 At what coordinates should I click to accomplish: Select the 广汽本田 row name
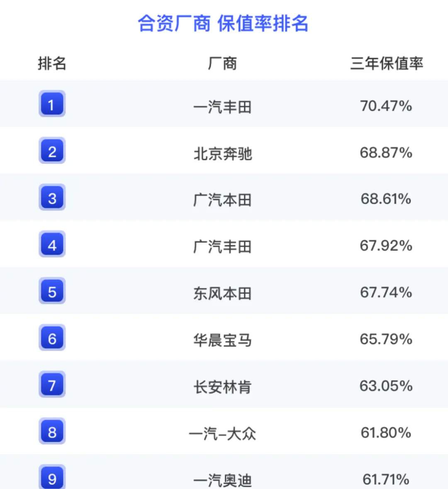click(x=222, y=200)
